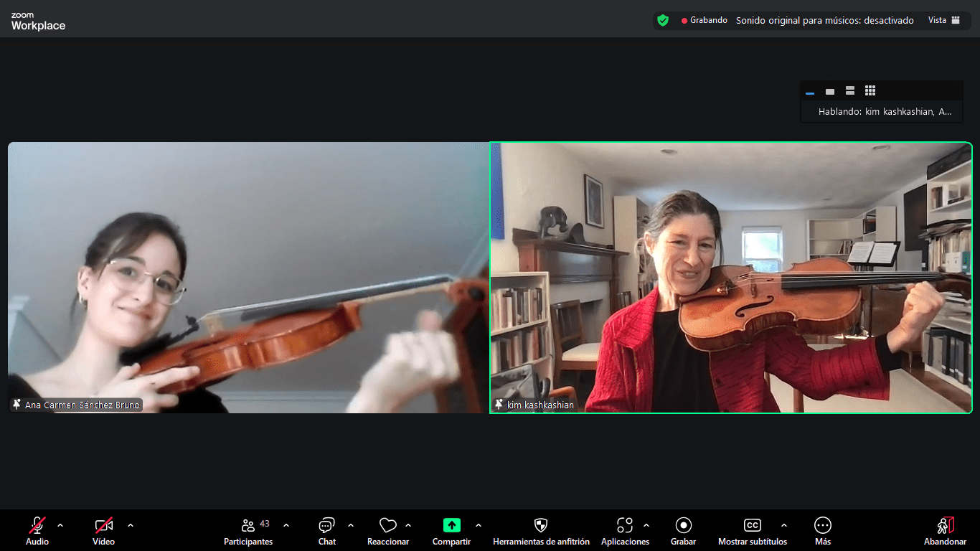Enable subtitles with the CC Mostrar subtítulos icon

point(752,524)
